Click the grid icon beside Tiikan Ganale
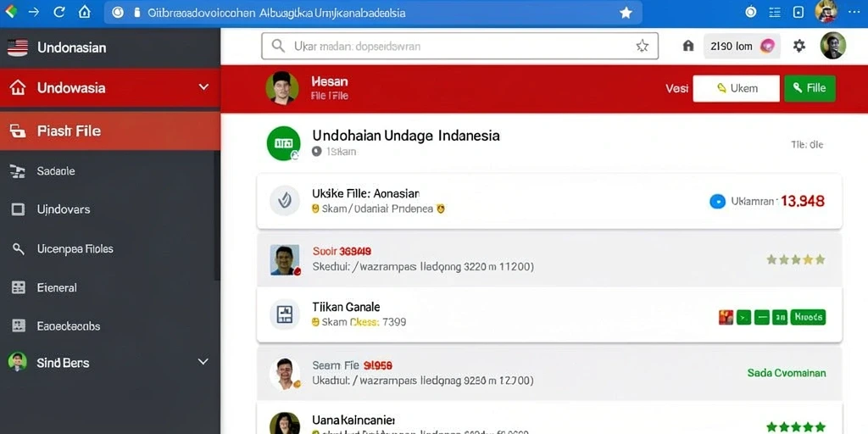 coord(285,314)
